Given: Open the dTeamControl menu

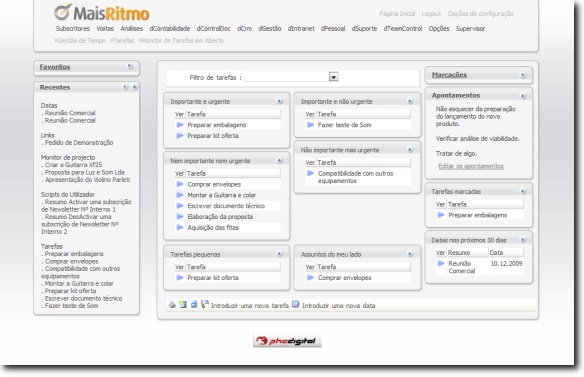Looking at the screenshot, I should click(403, 29).
